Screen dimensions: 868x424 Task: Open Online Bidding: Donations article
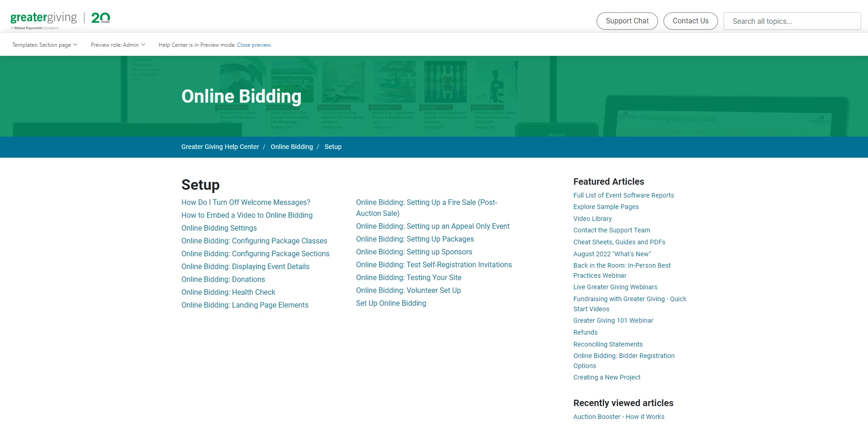[223, 279]
